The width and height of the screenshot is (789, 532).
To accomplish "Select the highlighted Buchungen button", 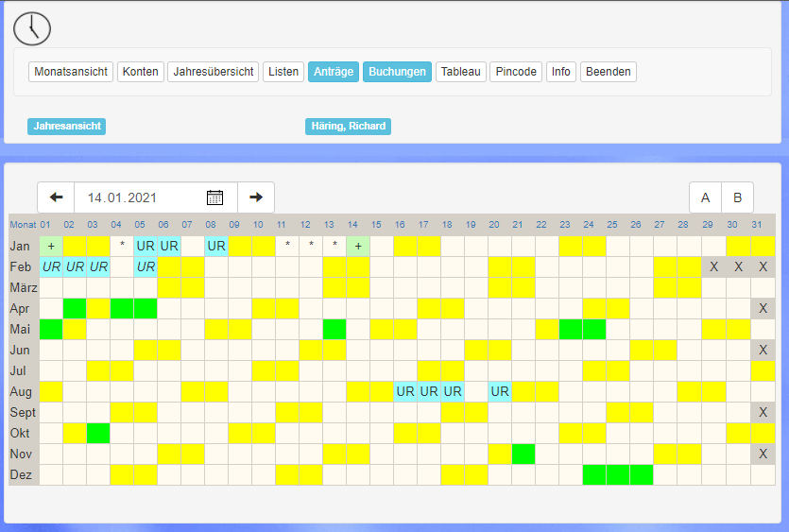I will coord(397,72).
